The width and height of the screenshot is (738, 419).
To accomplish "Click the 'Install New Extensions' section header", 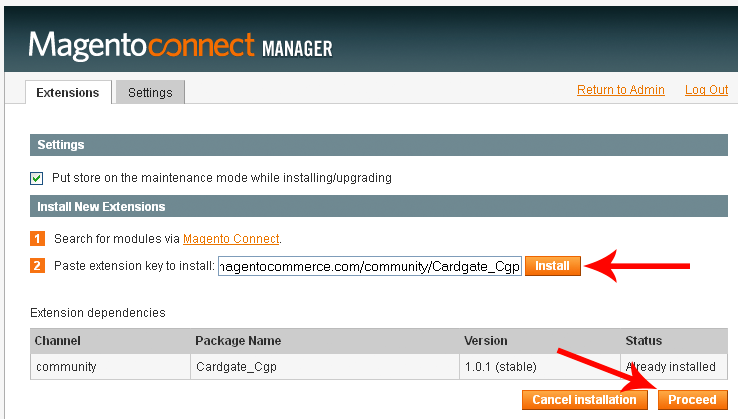I will click(x=379, y=207).
